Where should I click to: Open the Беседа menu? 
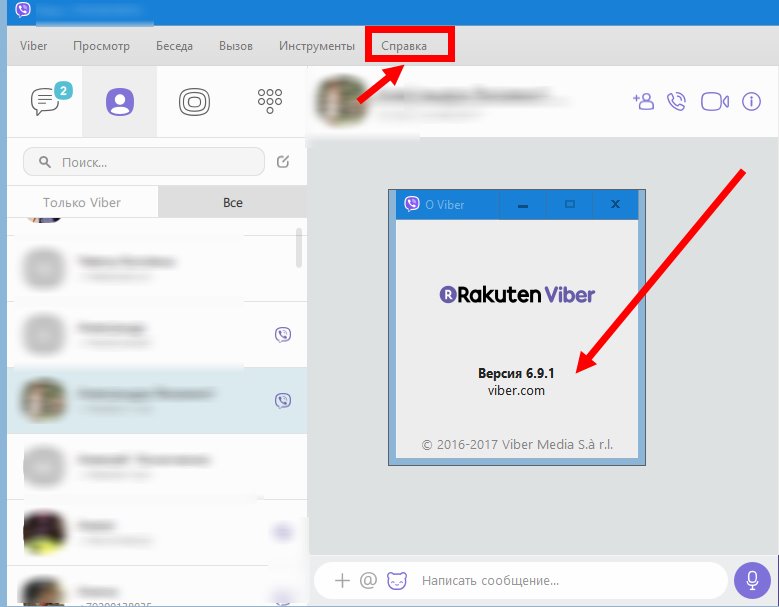[174, 46]
